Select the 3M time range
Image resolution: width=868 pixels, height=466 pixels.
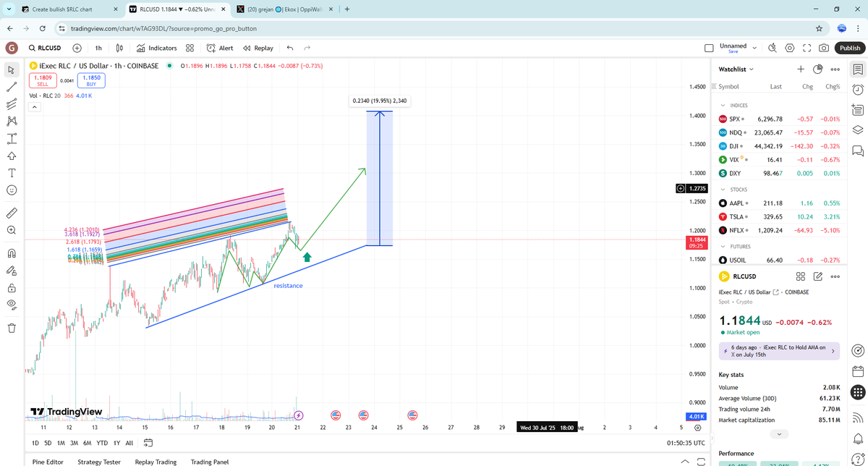tap(73, 443)
